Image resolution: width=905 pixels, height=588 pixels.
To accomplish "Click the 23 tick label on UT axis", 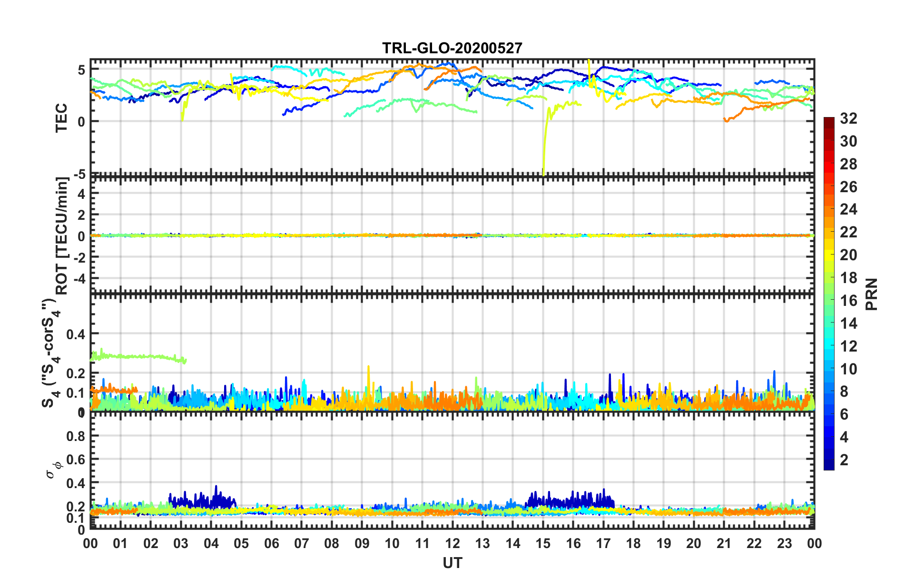I will (784, 543).
